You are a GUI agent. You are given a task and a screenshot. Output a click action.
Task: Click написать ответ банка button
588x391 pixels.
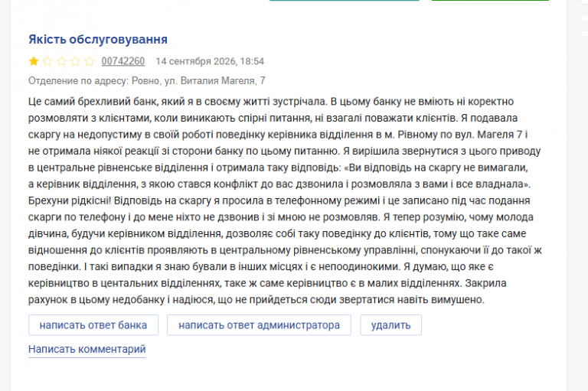click(x=93, y=325)
